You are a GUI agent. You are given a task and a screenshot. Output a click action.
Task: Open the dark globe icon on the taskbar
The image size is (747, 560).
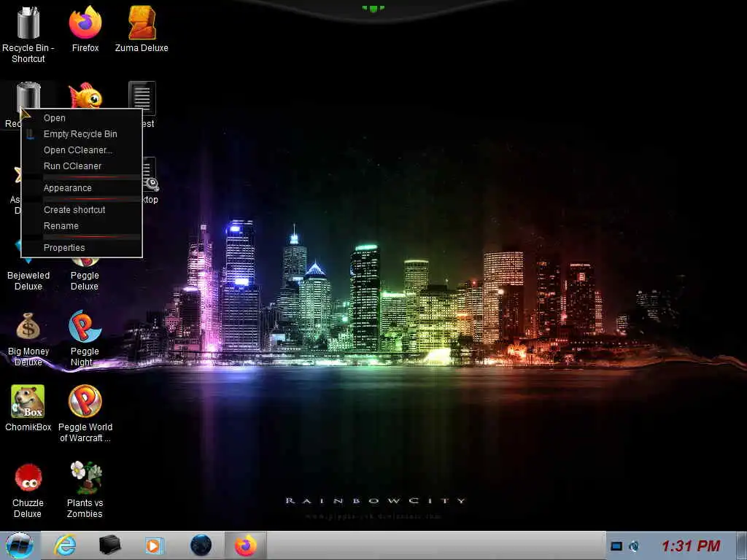pyautogui.click(x=201, y=545)
